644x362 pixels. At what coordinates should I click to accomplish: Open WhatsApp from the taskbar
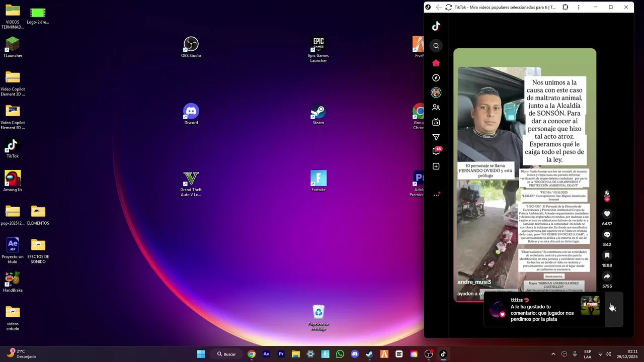(340, 354)
